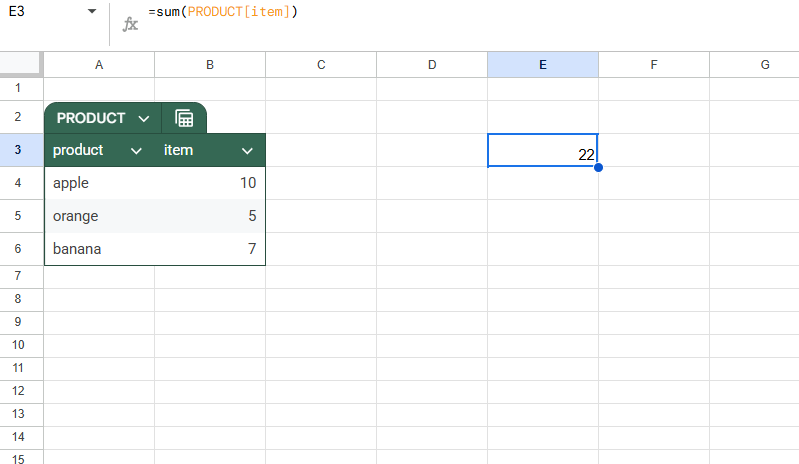Click the orange cell in row 5

tap(99, 216)
